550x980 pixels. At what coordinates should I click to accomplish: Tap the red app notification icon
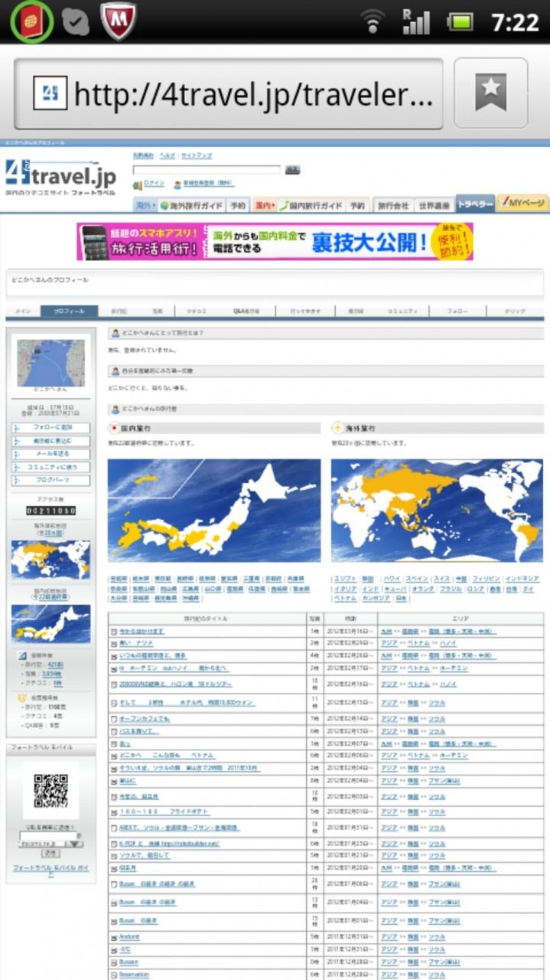(x=31, y=21)
